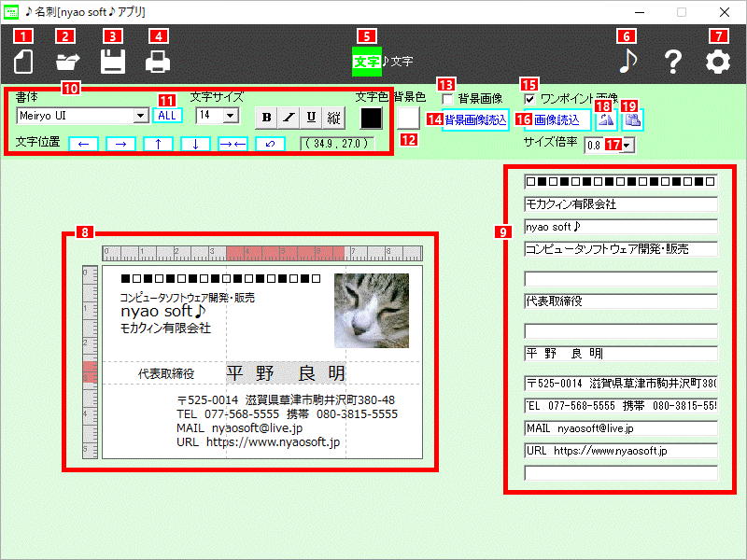The image size is (747, 560).
Task: Click the music note icon in toolbar
Action: 627,61
